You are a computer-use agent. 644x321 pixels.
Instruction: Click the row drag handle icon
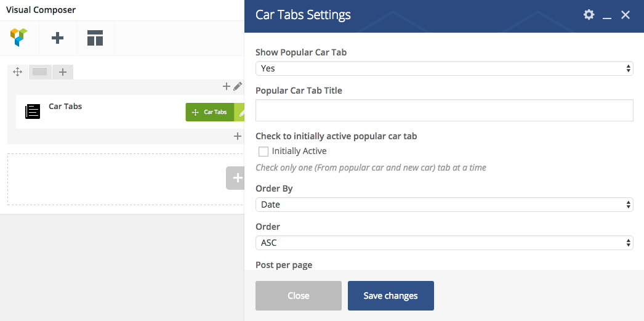tap(18, 72)
